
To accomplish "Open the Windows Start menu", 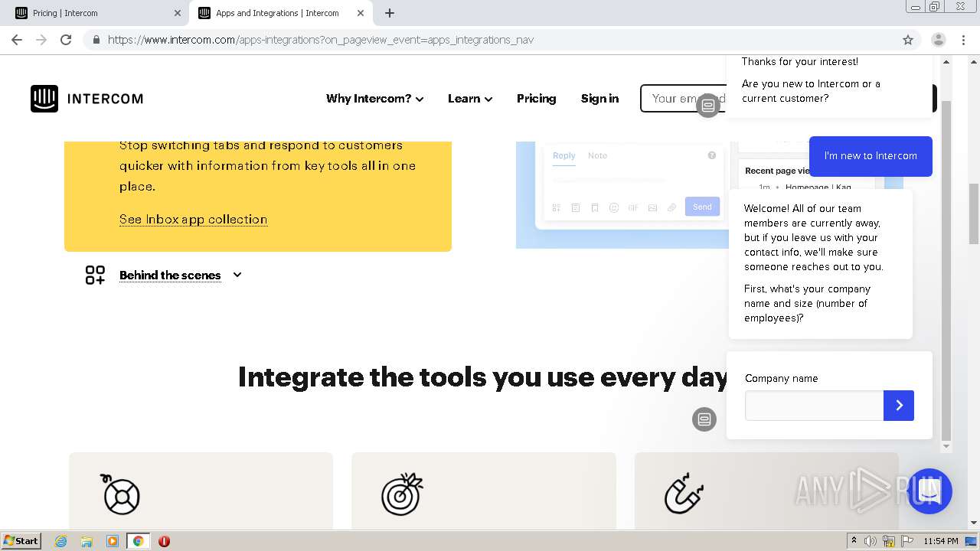I will point(21,541).
